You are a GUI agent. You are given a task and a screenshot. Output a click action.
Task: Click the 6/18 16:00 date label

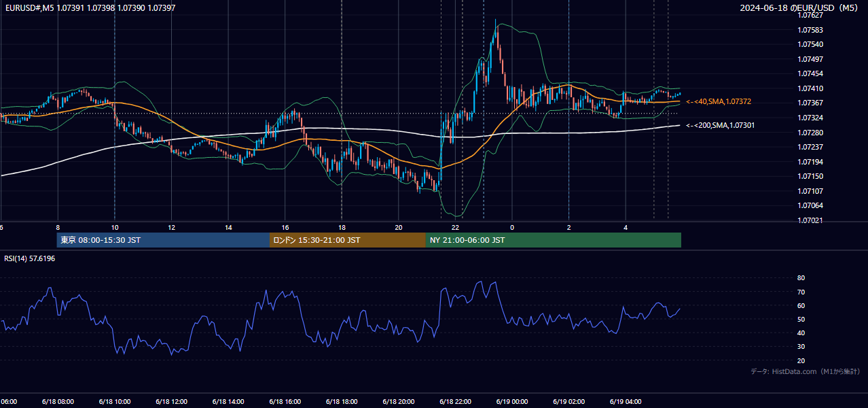[285, 401]
